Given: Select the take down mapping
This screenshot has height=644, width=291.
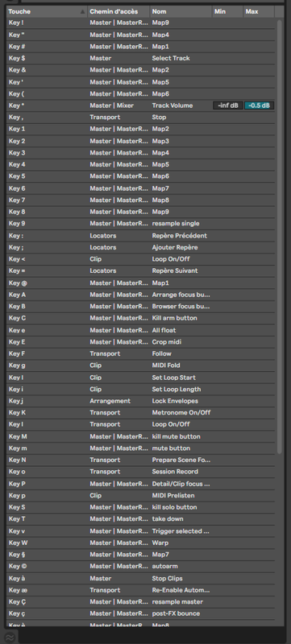Looking at the screenshot, I should point(168,518).
